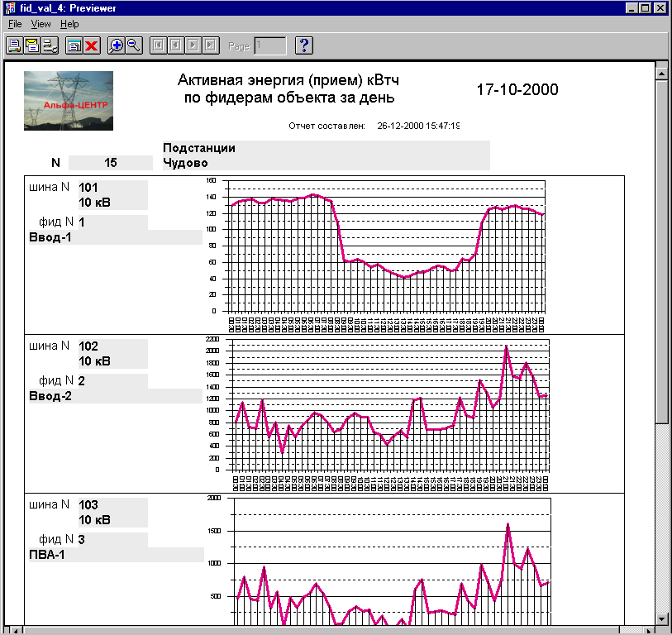
Task: Open the Help menu
Action: (69, 24)
